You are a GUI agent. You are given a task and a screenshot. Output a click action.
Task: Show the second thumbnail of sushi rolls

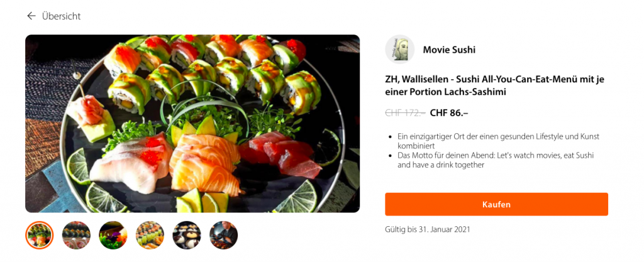coord(76,235)
